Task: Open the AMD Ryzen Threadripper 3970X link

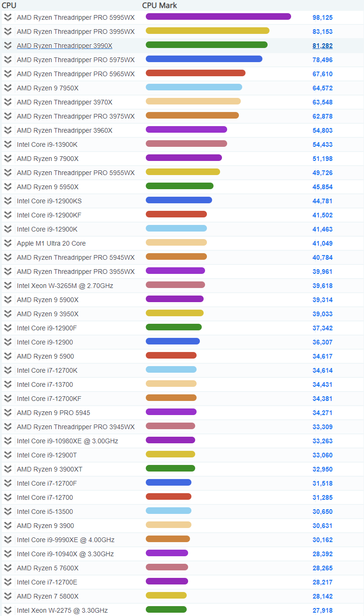Action: (x=64, y=102)
